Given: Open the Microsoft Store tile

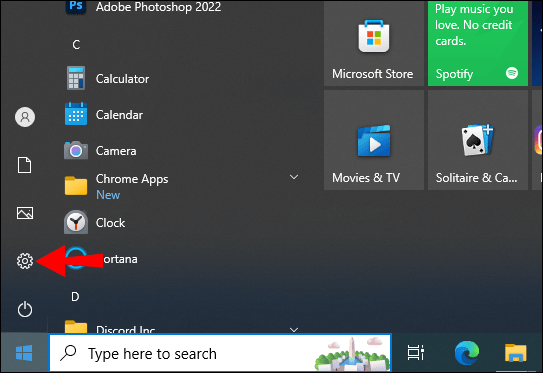Looking at the screenshot, I should (374, 43).
